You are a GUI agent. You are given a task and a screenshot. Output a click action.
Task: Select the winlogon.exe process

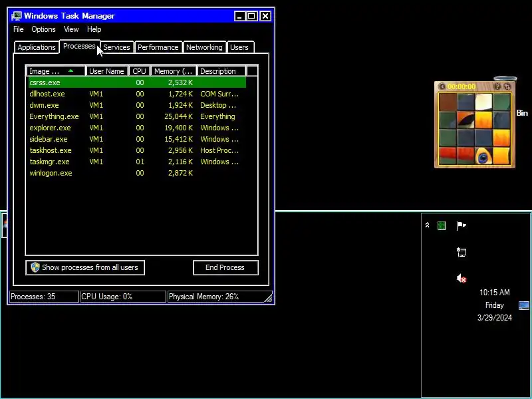click(x=137, y=173)
